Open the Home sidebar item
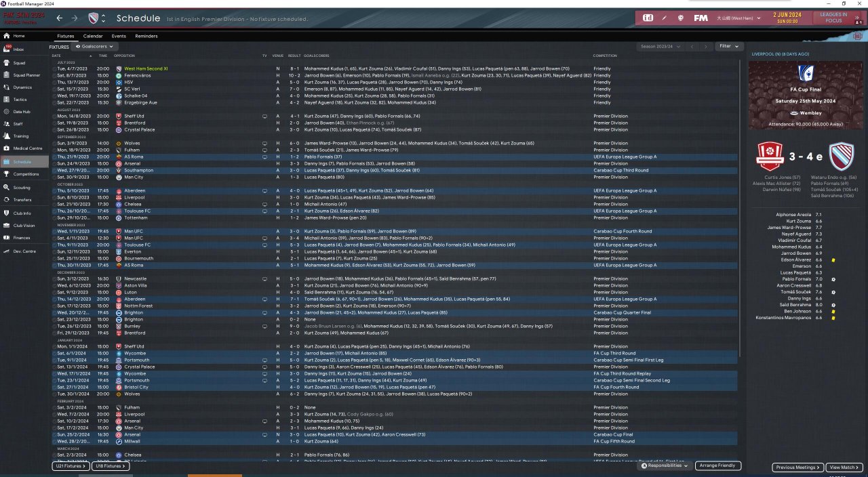The image size is (868, 477). coord(24,36)
